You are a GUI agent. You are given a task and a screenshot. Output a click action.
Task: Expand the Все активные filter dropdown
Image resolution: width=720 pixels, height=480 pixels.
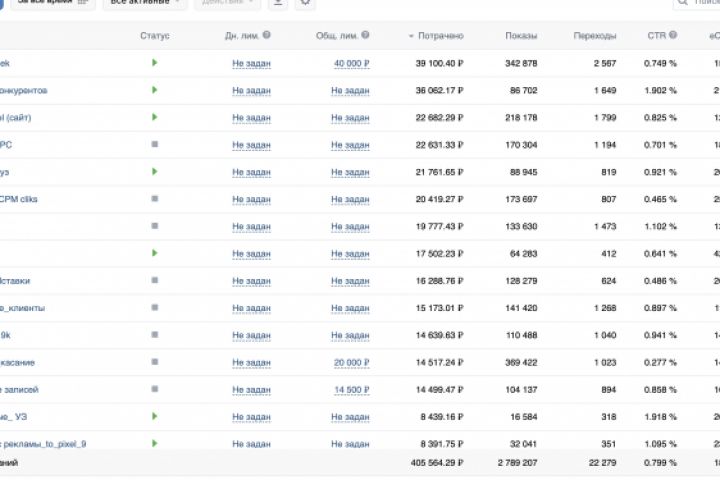pyautogui.click(x=145, y=3)
